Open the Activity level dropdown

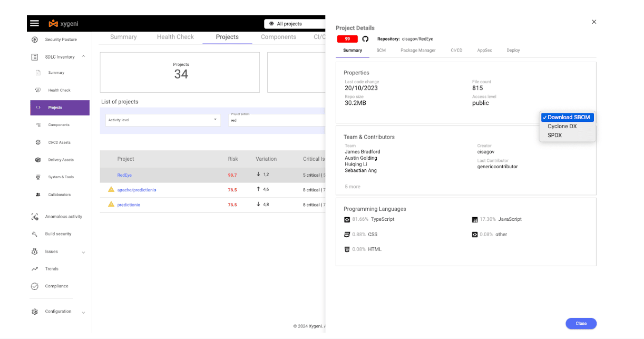163,120
